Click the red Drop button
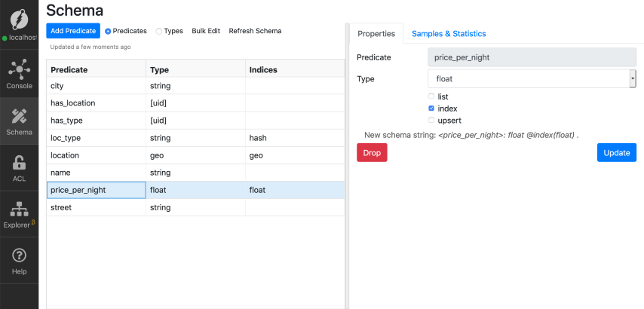Viewport: 644px width, 309px height. (372, 153)
